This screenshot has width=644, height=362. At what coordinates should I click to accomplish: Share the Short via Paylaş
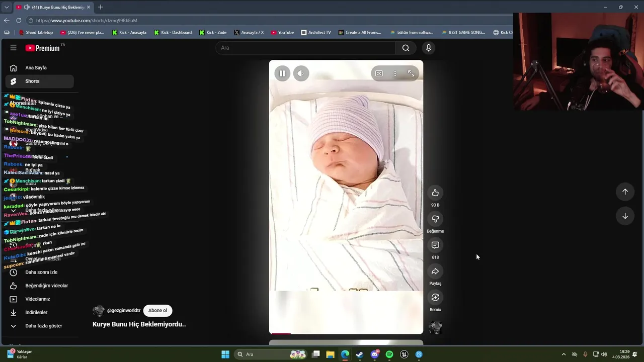[x=435, y=271]
